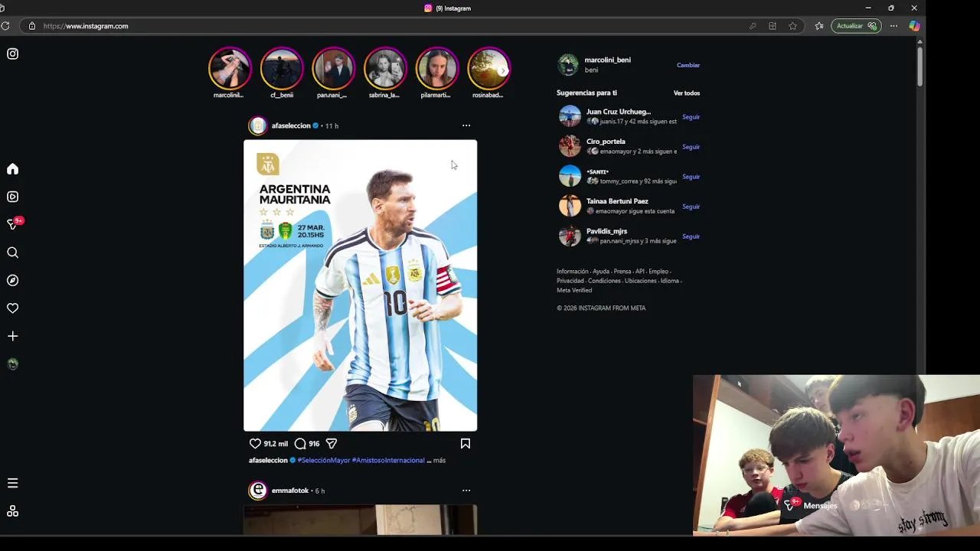View pilarmarti story
Image resolution: width=980 pixels, height=551 pixels.
(436, 69)
